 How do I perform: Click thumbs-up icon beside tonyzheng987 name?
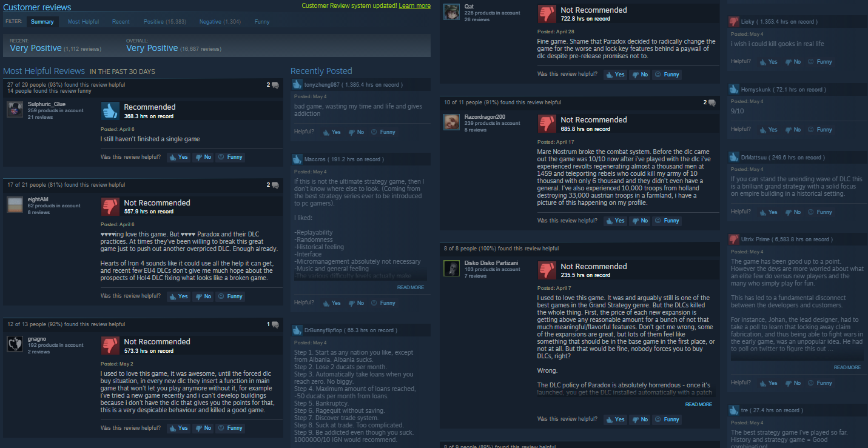coord(297,85)
